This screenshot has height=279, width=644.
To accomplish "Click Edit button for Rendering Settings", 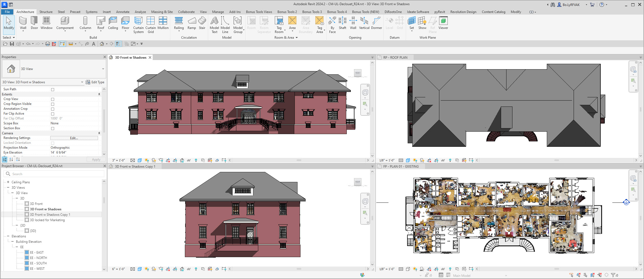I will (74, 138).
